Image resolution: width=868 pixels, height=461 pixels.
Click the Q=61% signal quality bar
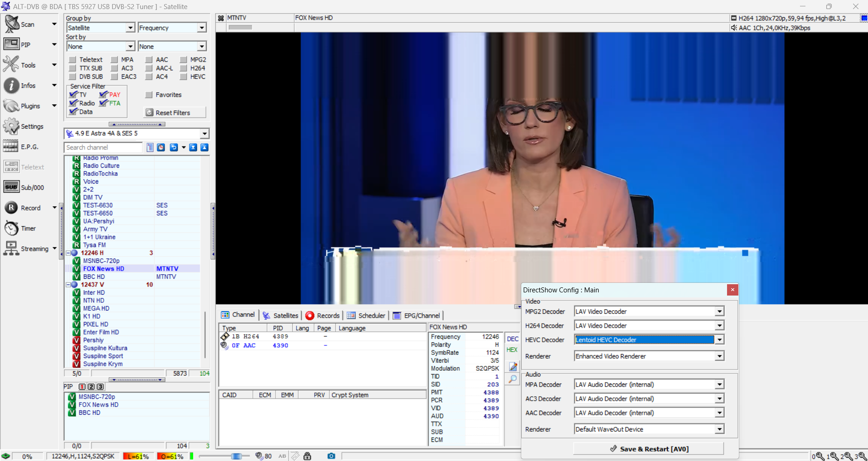[172, 456]
